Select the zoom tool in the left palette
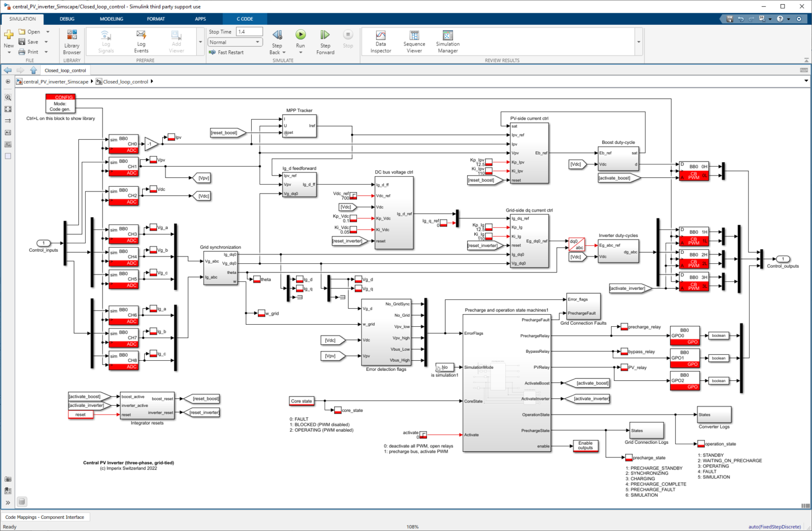 point(7,97)
